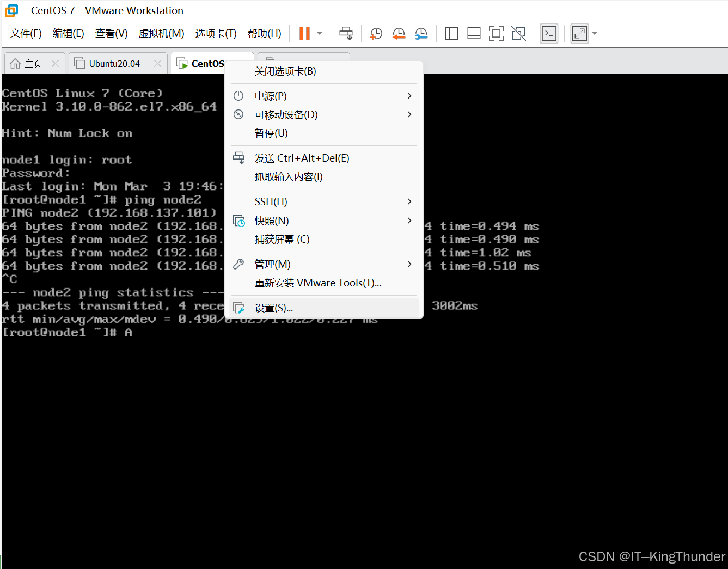The height and width of the screenshot is (569, 728).
Task: Toggle the library sidebar panel icon
Action: [451, 34]
